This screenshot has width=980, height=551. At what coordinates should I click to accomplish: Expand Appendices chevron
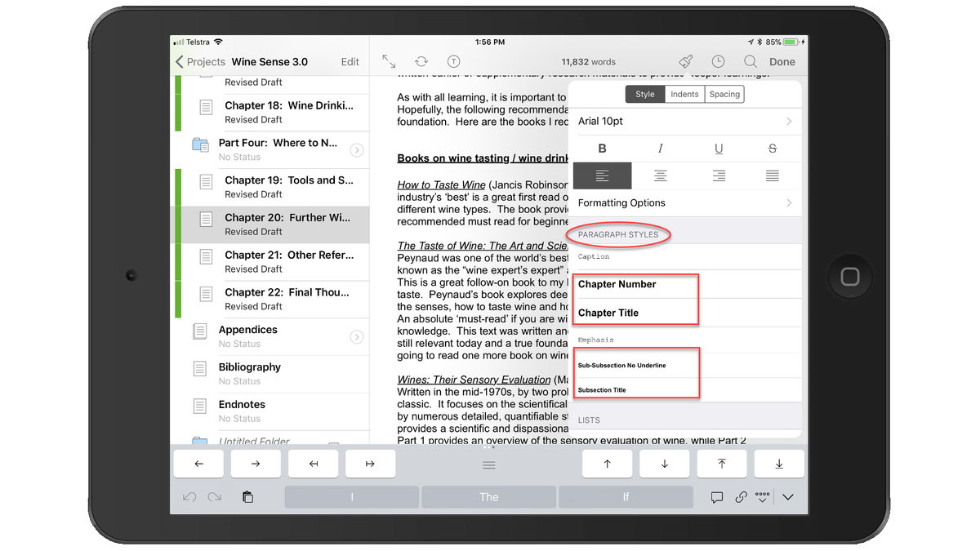(x=356, y=337)
